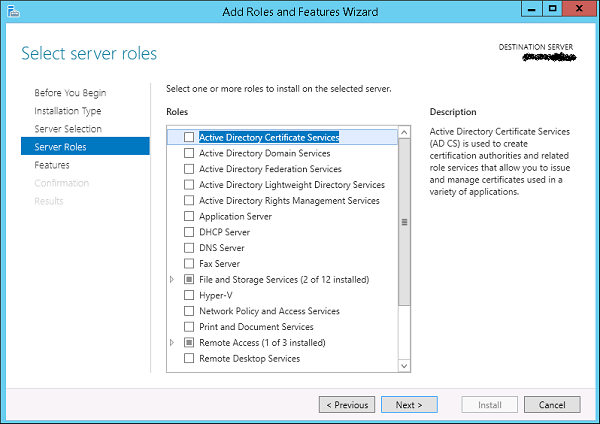Viewport: 600px width, 424px height.
Task: Click the Previous button
Action: pos(347,405)
